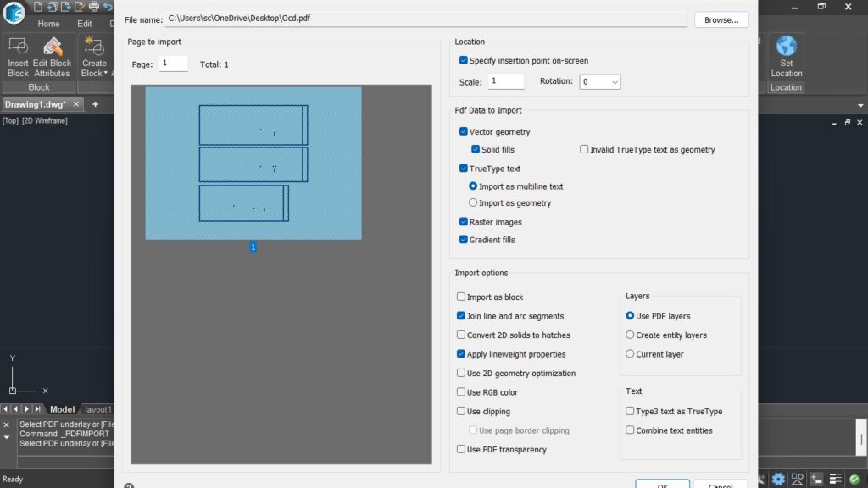
Task: Enable the Import as block checkbox
Action: (461, 297)
